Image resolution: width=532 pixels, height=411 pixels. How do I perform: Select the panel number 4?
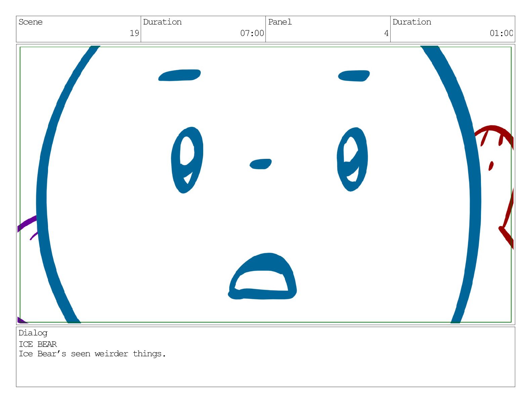386,33
